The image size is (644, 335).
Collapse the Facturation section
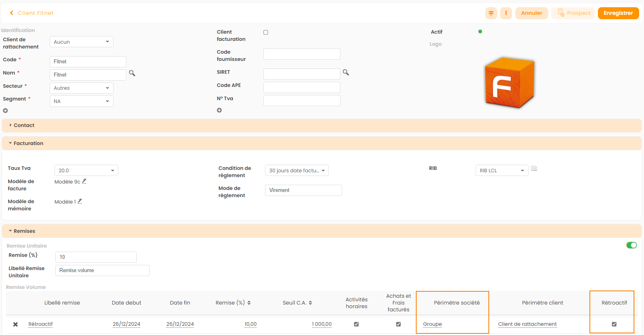(28, 143)
